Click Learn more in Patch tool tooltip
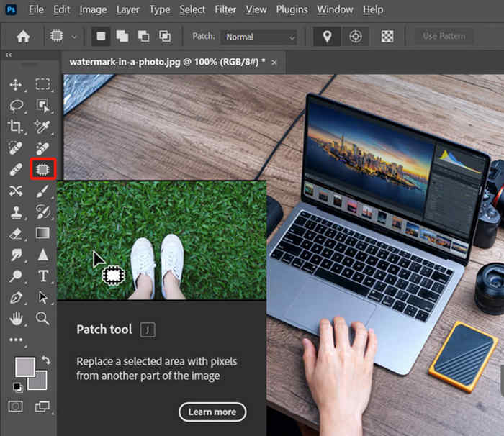Screen dimensions: 504x436 [x=212, y=412]
